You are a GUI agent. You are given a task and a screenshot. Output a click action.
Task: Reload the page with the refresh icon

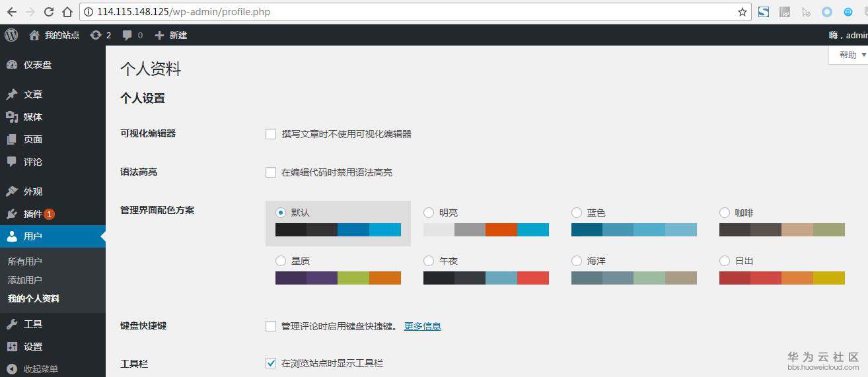point(49,12)
